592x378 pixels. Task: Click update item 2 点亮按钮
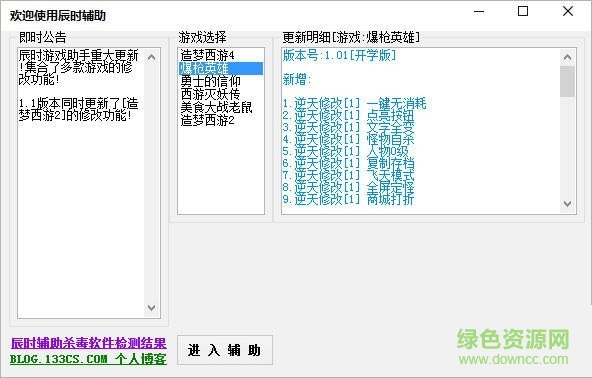348,115
